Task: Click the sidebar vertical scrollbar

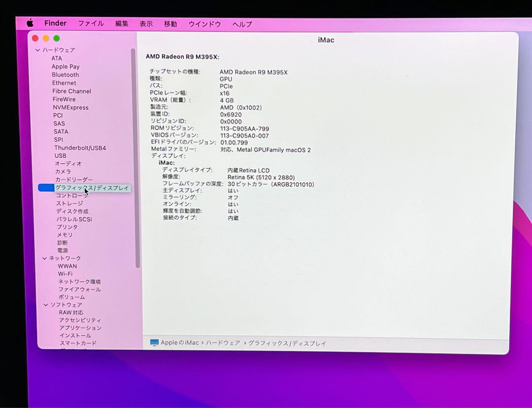Action: pyautogui.click(x=135, y=158)
